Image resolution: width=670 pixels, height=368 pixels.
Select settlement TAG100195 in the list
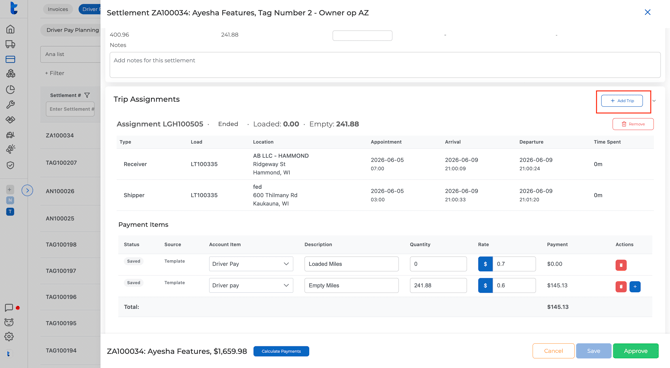click(61, 323)
